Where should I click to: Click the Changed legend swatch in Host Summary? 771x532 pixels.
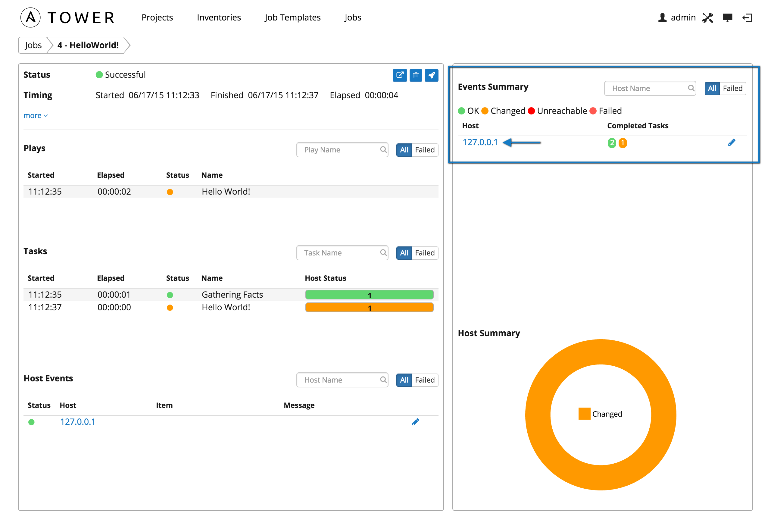coord(584,413)
